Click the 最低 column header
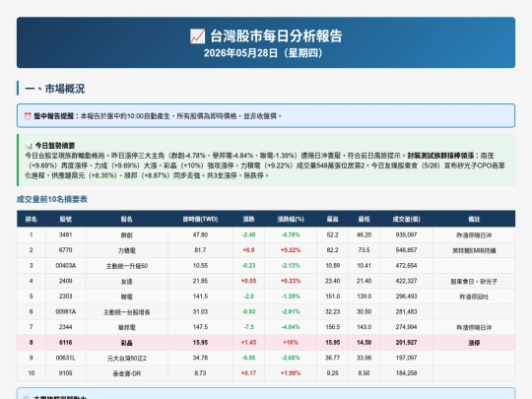 click(x=365, y=219)
